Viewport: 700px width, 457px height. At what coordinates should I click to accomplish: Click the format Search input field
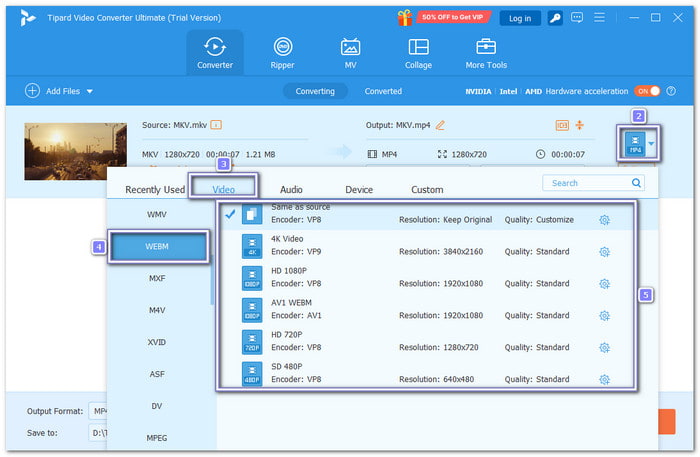583,183
